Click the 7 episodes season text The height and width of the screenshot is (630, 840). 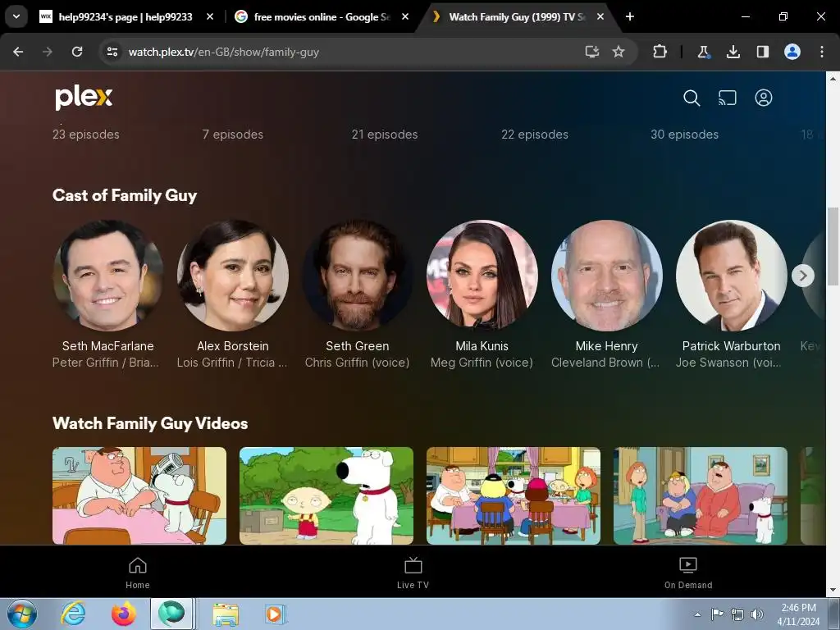[233, 135]
